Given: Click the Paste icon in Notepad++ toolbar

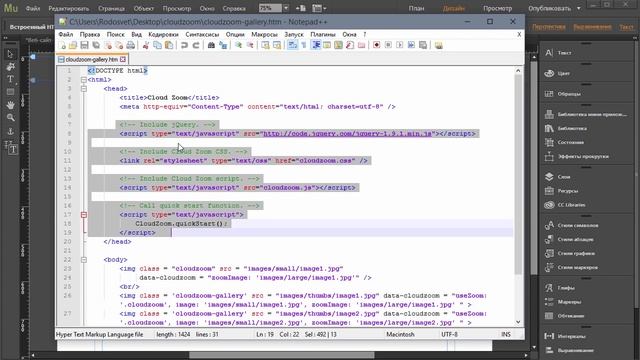Looking at the screenshot, I should 169,45.
